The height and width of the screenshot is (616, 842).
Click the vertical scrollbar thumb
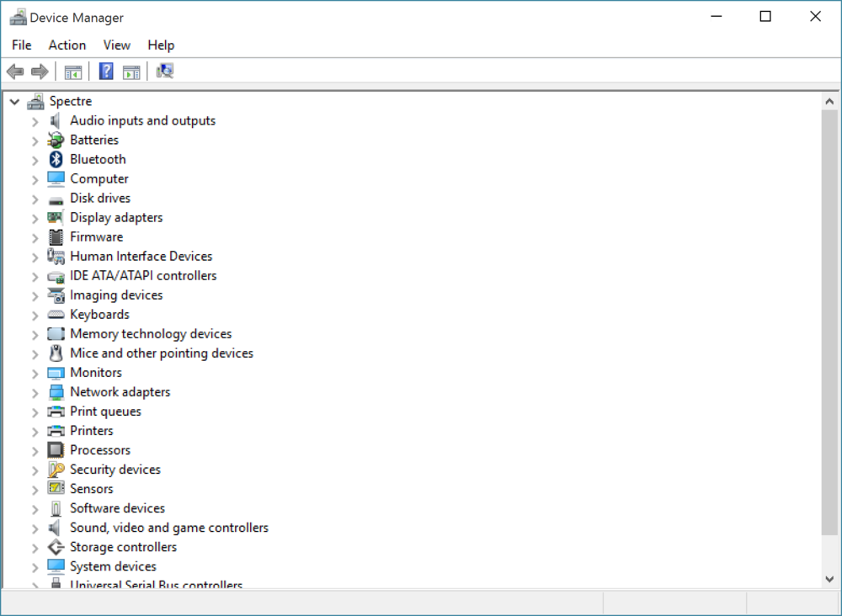pos(829,322)
